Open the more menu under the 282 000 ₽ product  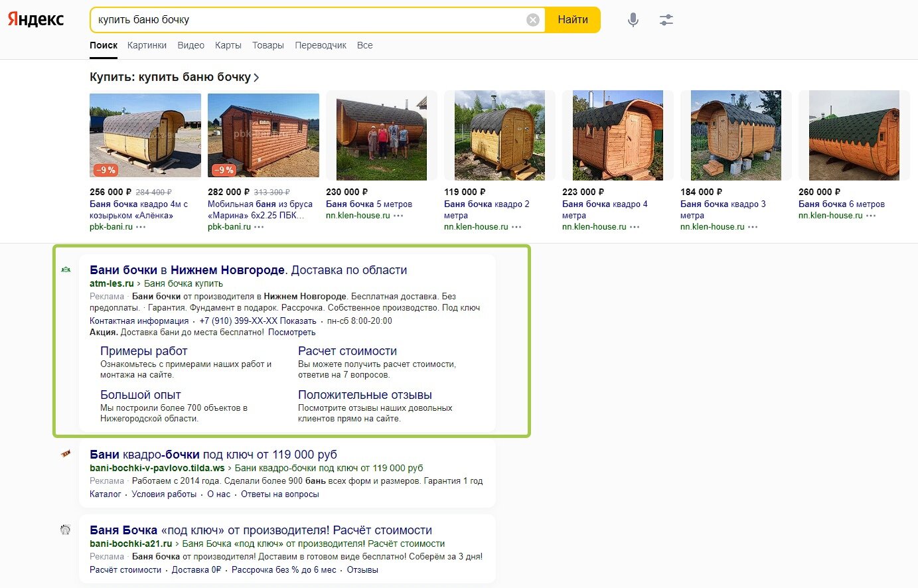point(259,227)
